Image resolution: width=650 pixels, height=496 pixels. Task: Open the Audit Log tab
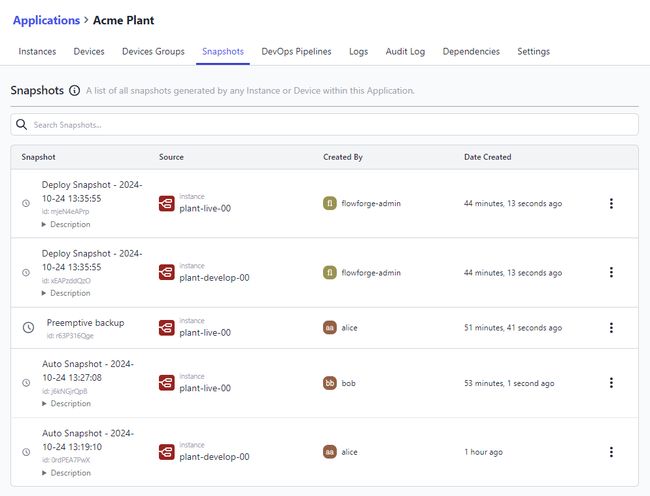pos(405,51)
